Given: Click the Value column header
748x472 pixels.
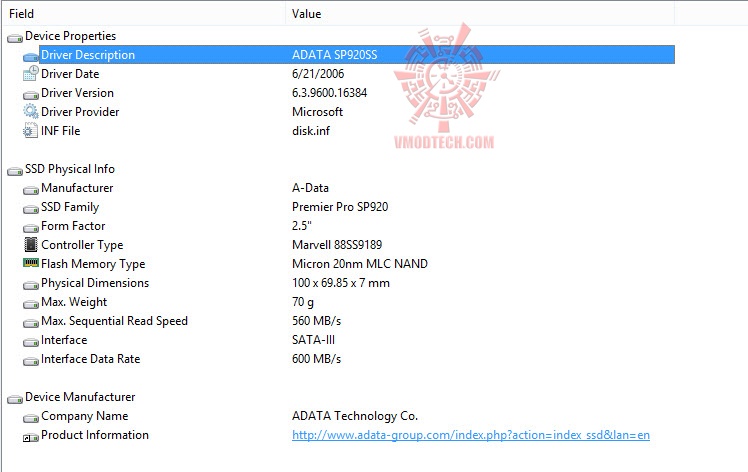Looking at the screenshot, I should point(306,14).
